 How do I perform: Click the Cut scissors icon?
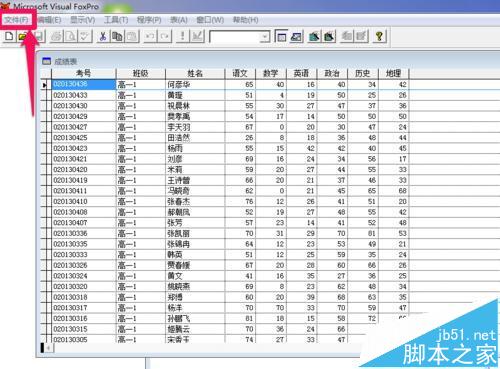click(103, 36)
